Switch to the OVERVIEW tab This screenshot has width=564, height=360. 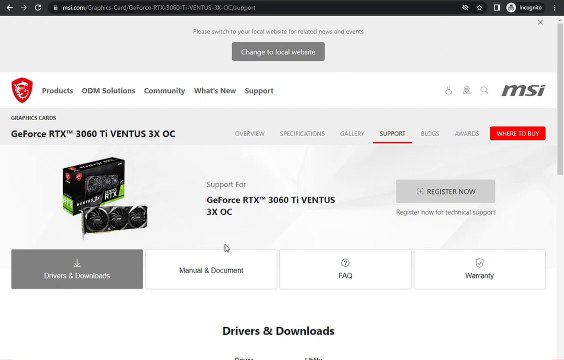point(250,133)
